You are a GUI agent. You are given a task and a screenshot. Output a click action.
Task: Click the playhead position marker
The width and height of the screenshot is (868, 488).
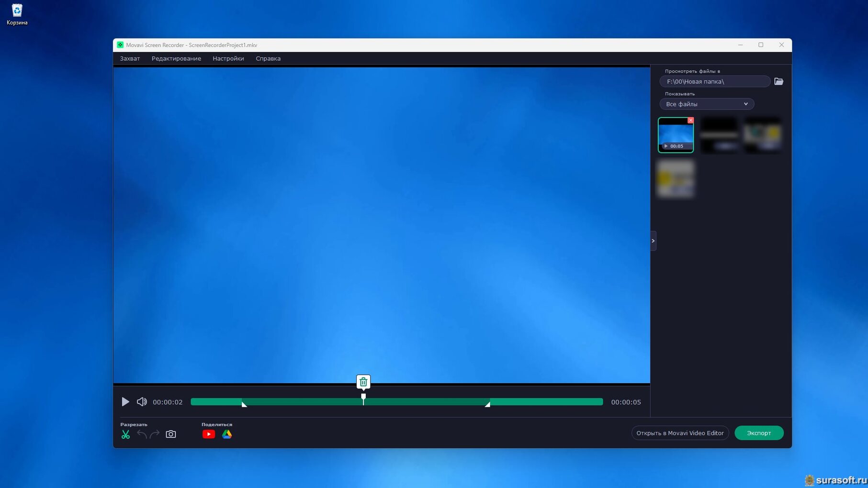pyautogui.click(x=363, y=398)
